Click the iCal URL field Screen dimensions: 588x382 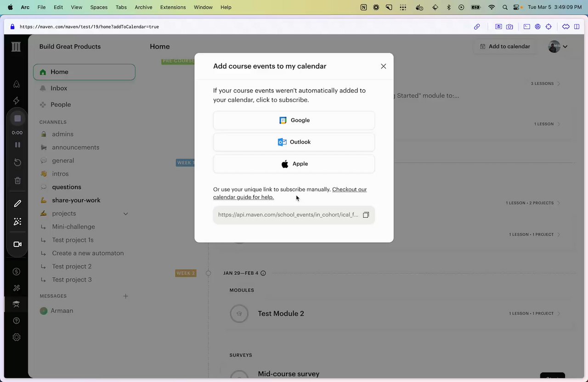[294, 215]
